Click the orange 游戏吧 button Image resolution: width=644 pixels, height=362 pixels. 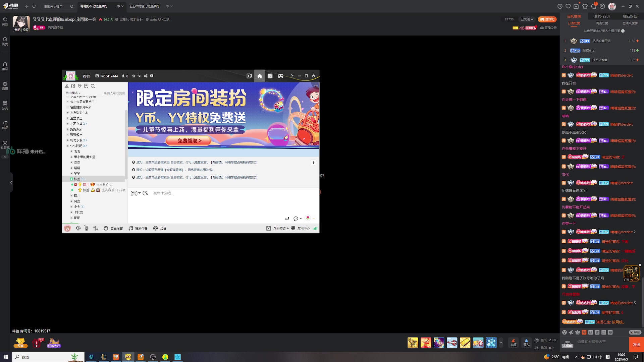pyautogui.click(x=547, y=19)
